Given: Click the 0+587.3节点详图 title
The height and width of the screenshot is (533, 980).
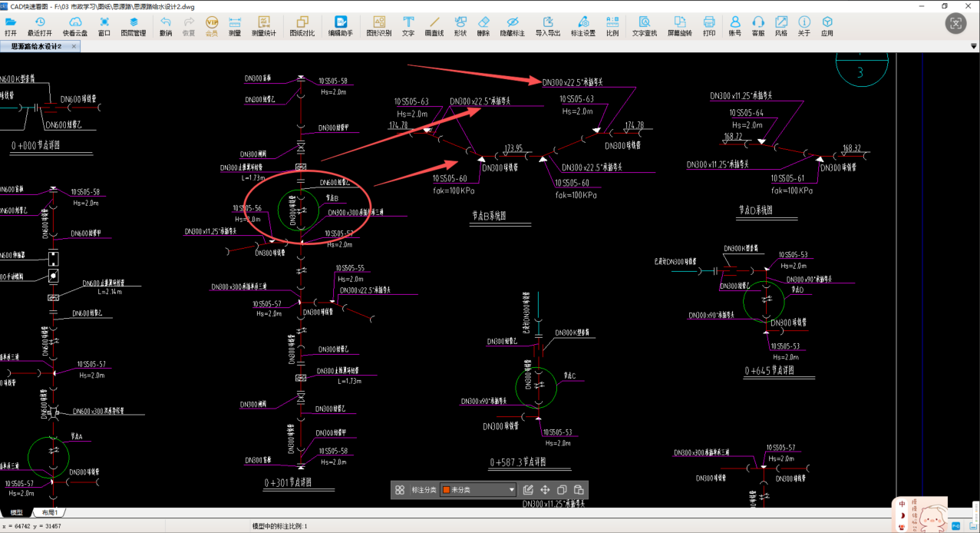Looking at the screenshot, I should pyautogui.click(x=518, y=462).
